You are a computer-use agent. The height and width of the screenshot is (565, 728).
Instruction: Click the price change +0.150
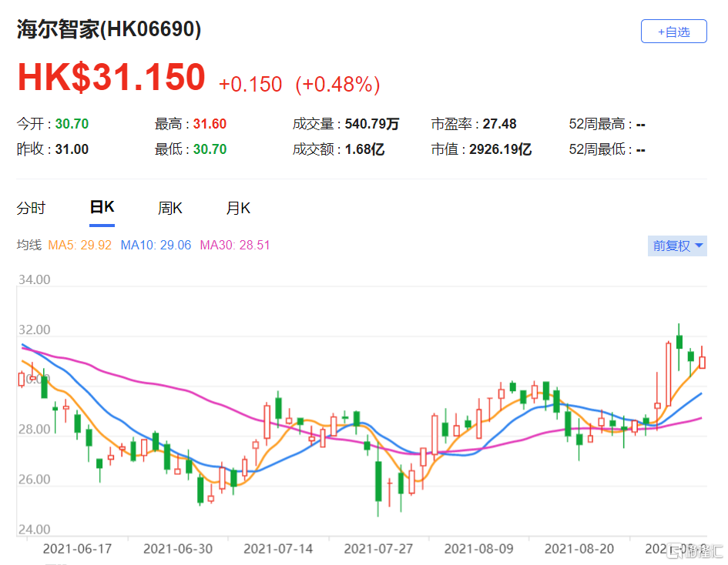click(250, 85)
